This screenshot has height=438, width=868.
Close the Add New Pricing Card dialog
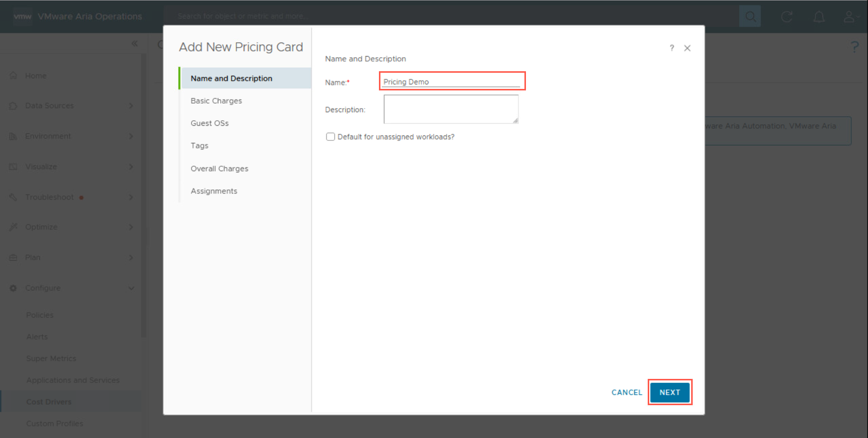(687, 48)
